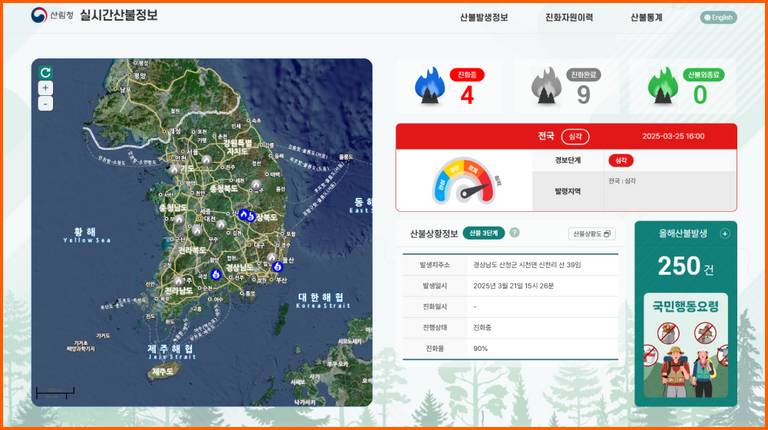Zoom out the map with minus button
This screenshot has width=768, height=430.
point(46,104)
